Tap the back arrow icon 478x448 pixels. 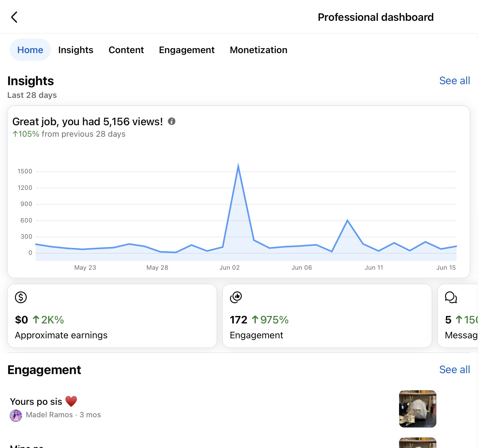14,17
